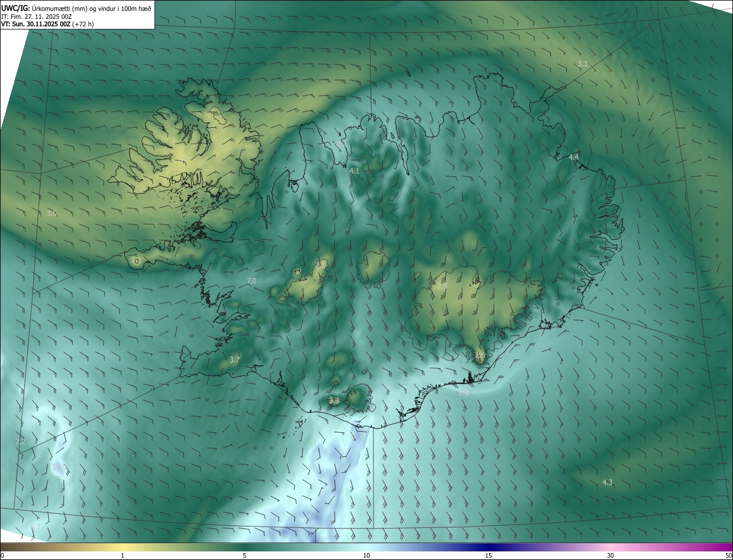Select the initial time line "IT: Fim. 27. 11. 2025 00Z"
Viewport: 733px width, 560px height.
tap(36, 17)
